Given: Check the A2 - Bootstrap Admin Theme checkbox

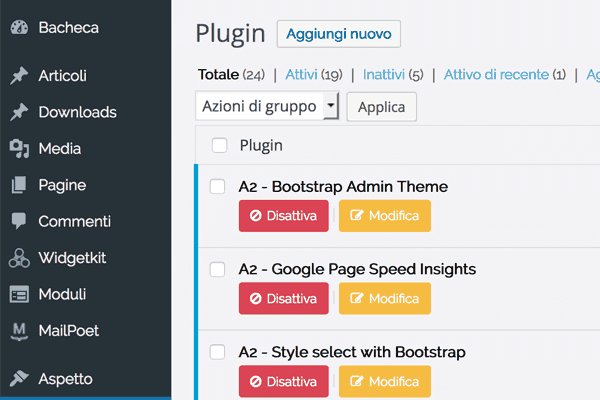Looking at the screenshot, I should pyautogui.click(x=217, y=187).
